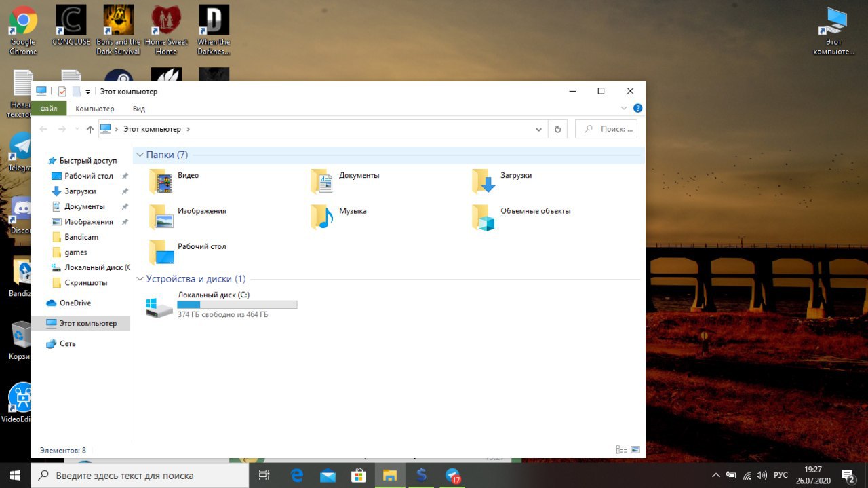Click breadcrumb arrow after Этот компьютер

pyautogui.click(x=188, y=129)
